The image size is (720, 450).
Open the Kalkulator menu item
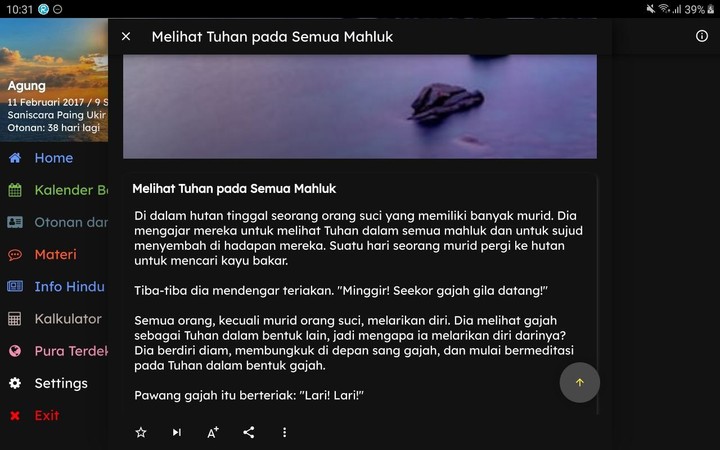[x=54, y=319]
